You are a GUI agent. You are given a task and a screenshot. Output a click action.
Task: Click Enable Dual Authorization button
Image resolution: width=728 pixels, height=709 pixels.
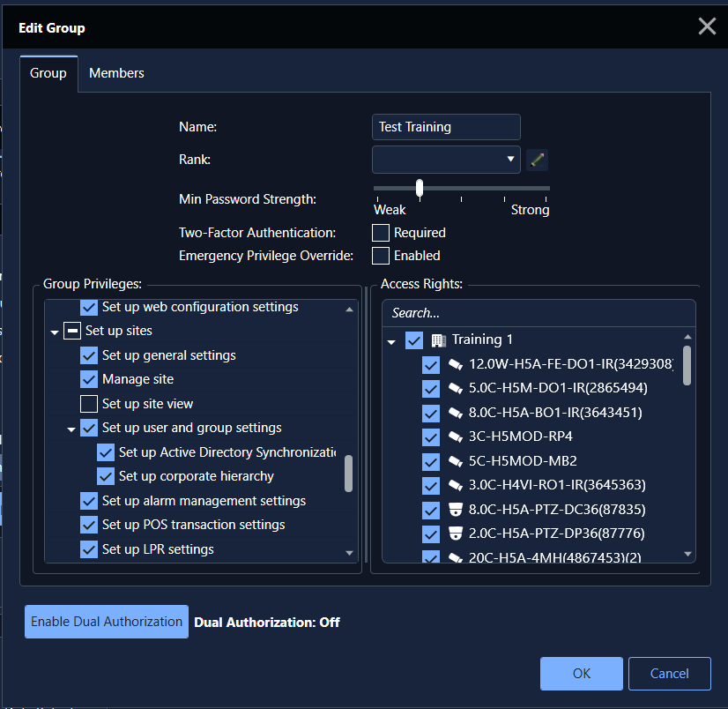pos(107,622)
